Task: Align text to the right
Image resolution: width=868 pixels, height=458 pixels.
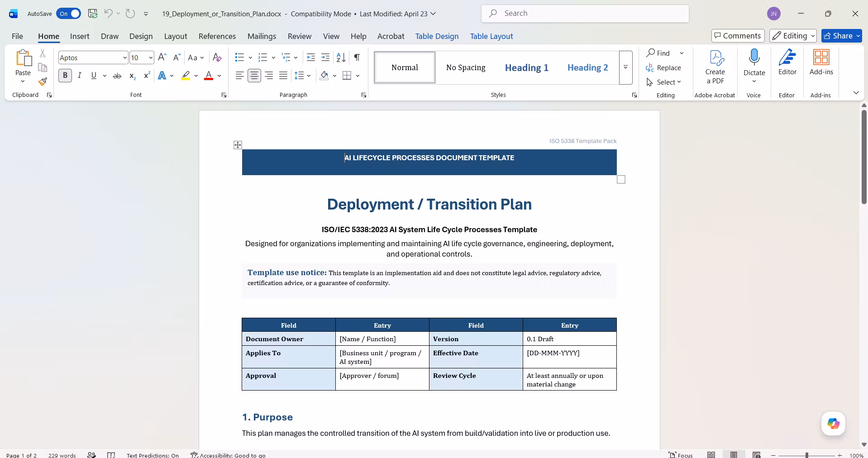Action: [269, 76]
